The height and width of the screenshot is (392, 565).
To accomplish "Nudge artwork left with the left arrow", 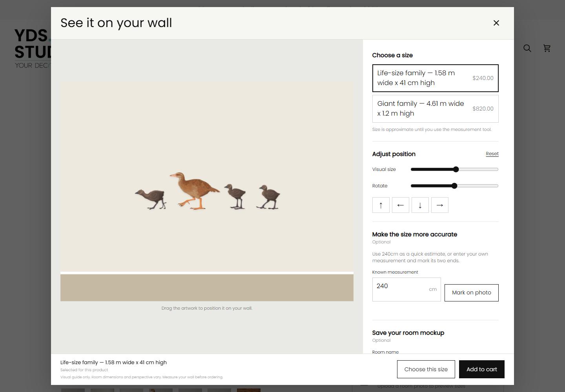I will pyautogui.click(x=401, y=205).
